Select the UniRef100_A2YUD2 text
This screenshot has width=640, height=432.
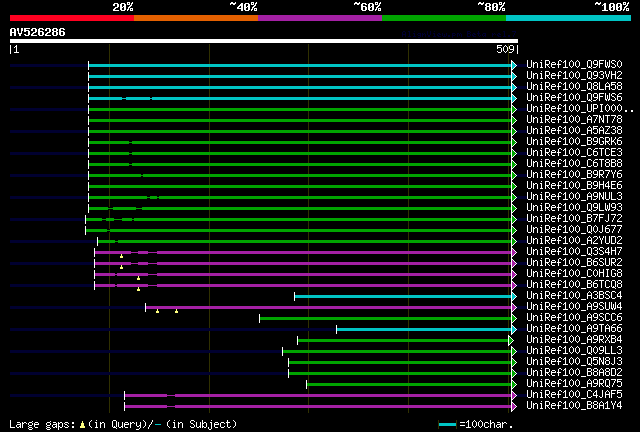pos(574,241)
